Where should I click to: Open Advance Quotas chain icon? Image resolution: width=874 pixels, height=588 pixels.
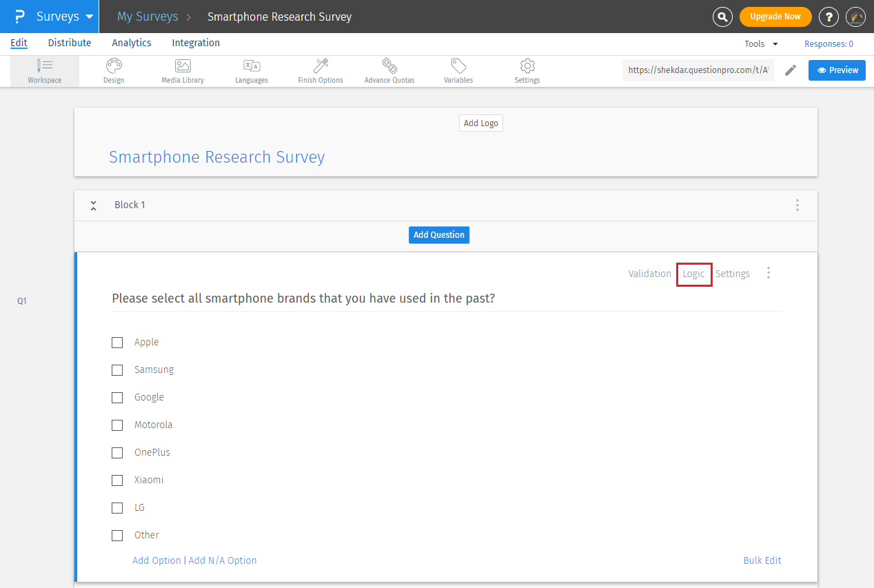tap(389, 66)
